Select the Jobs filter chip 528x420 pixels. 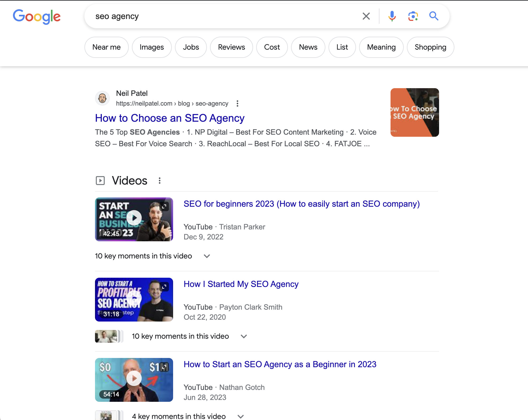coord(191,47)
